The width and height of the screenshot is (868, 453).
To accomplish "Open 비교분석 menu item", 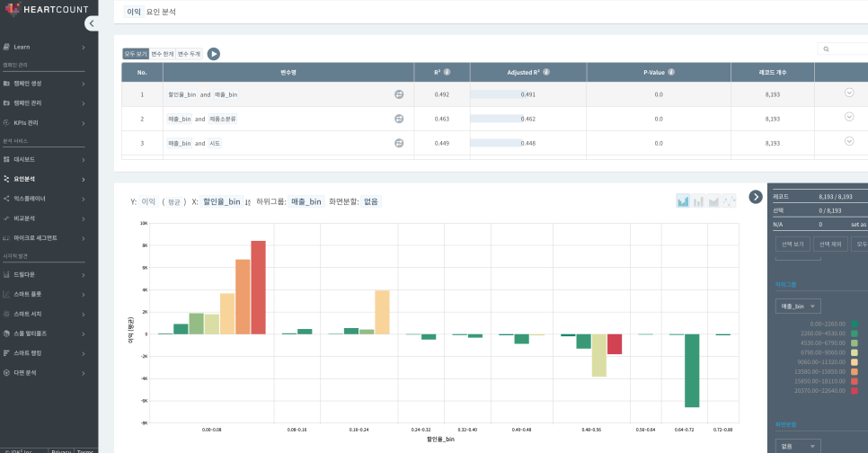I will [x=44, y=218].
